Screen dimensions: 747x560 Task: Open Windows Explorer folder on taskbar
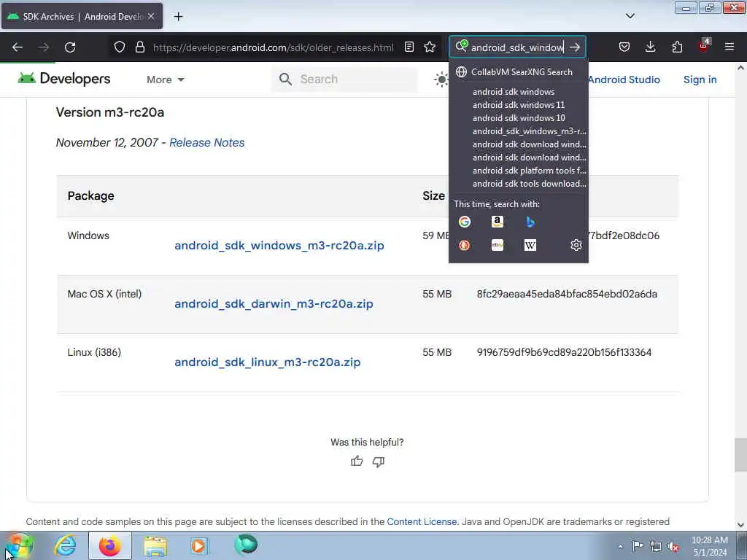pos(155,545)
